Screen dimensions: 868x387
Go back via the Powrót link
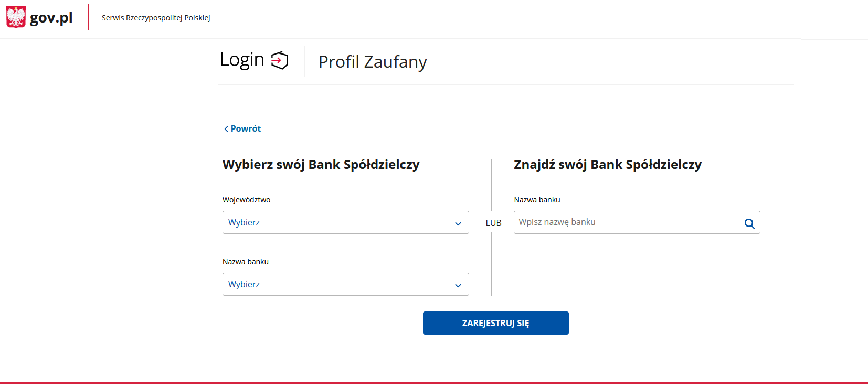coord(246,128)
